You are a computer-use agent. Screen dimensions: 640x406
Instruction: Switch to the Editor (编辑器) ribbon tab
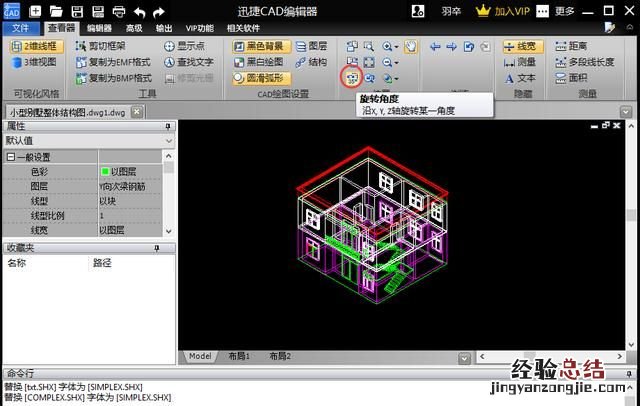99,28
